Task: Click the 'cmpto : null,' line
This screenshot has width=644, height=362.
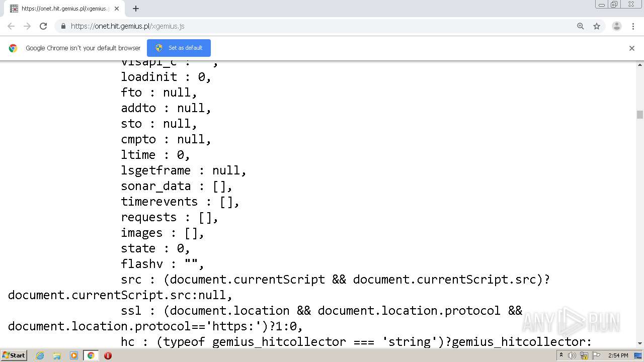Action: 166,139
